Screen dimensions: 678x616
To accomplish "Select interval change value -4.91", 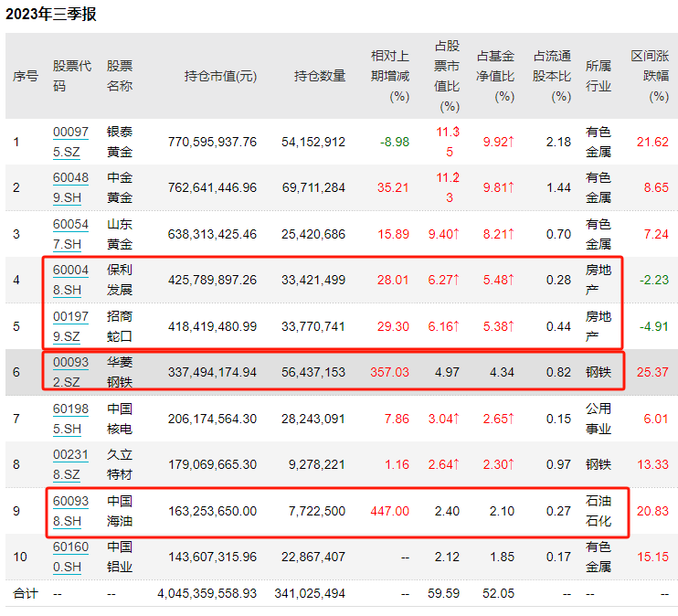I will [x=654, y=326].
